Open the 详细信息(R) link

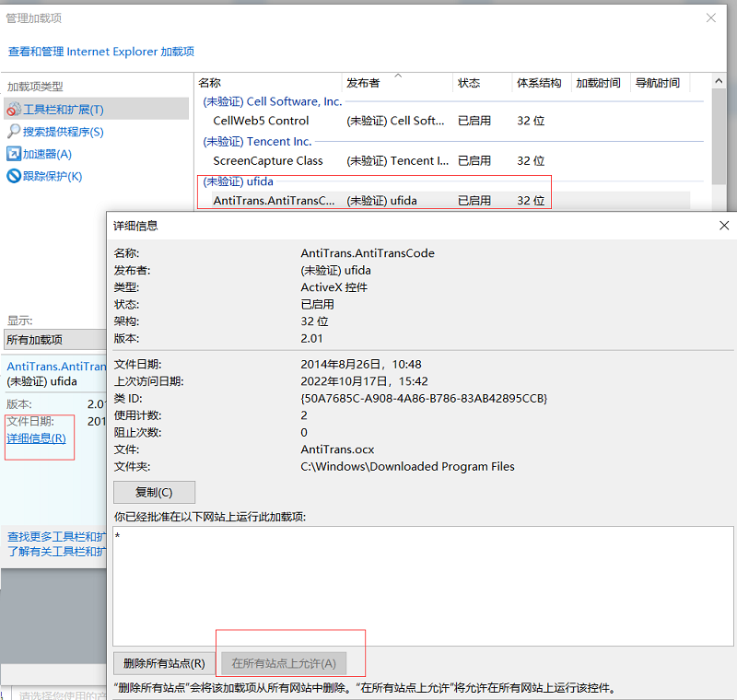tap(36, 438)
